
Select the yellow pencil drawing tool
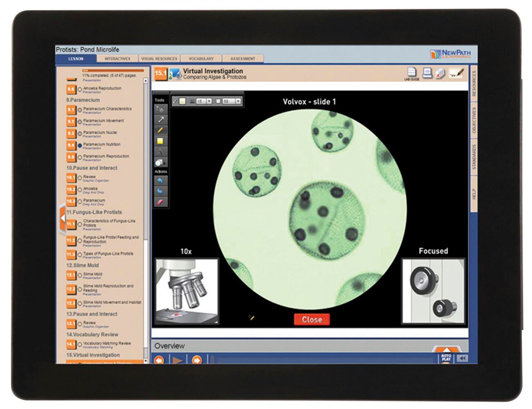click(x=160, y=130)
